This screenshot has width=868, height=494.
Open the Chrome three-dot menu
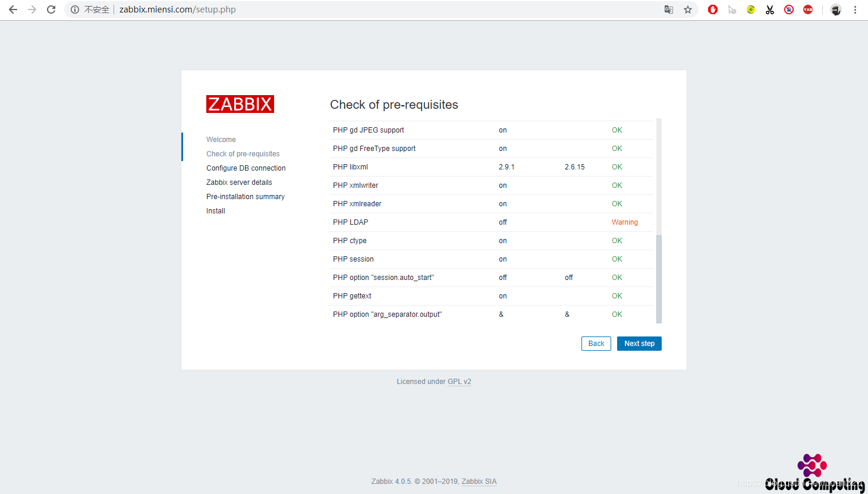[855, 10]
